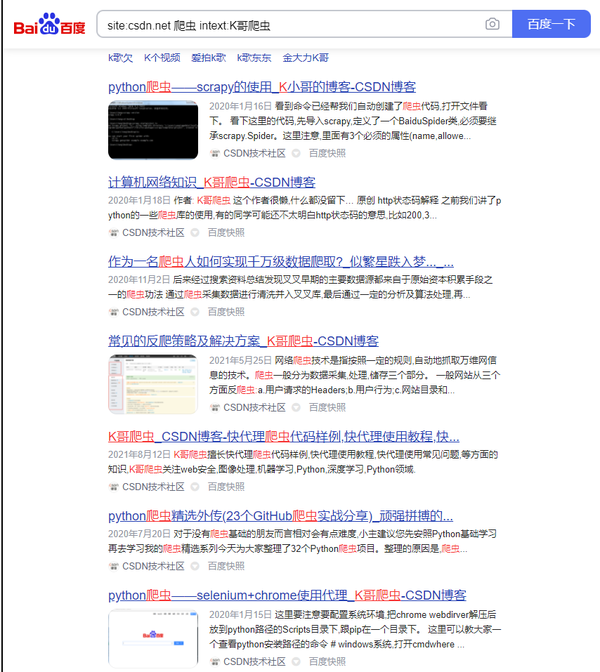Image resolution: width=600 pixels, height=672 pixels.
Task: Open 百度快照 for 精选外传 result
Action: (226, 566)
